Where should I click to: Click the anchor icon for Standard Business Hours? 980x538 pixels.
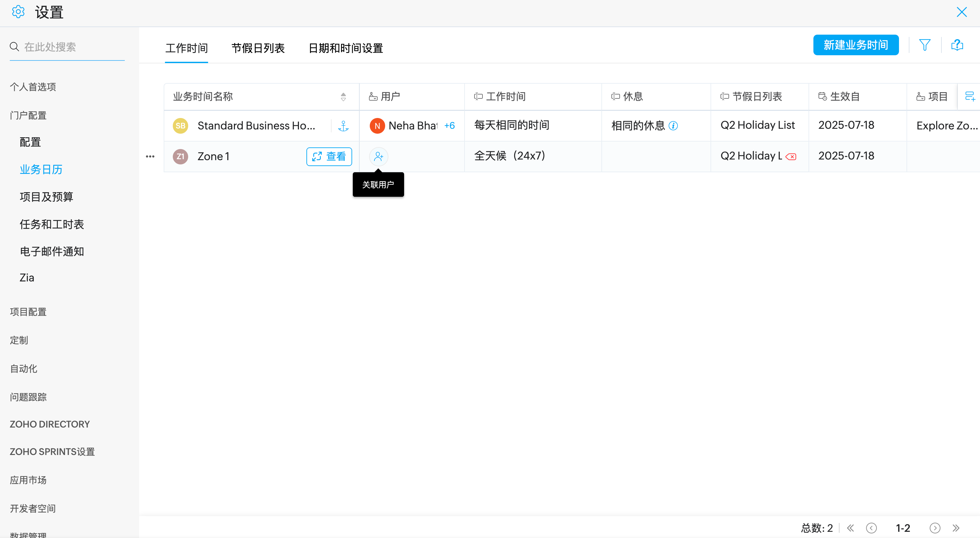tap(343, 126)
